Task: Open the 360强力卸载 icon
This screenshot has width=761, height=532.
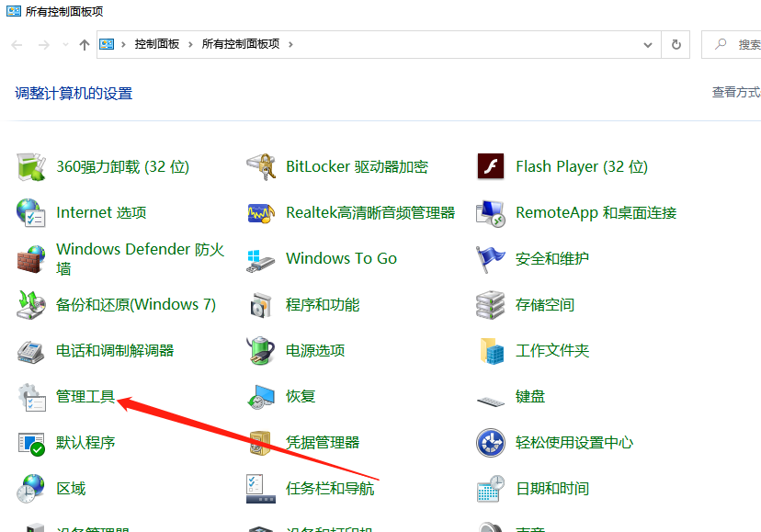Action: coord(31,166)
